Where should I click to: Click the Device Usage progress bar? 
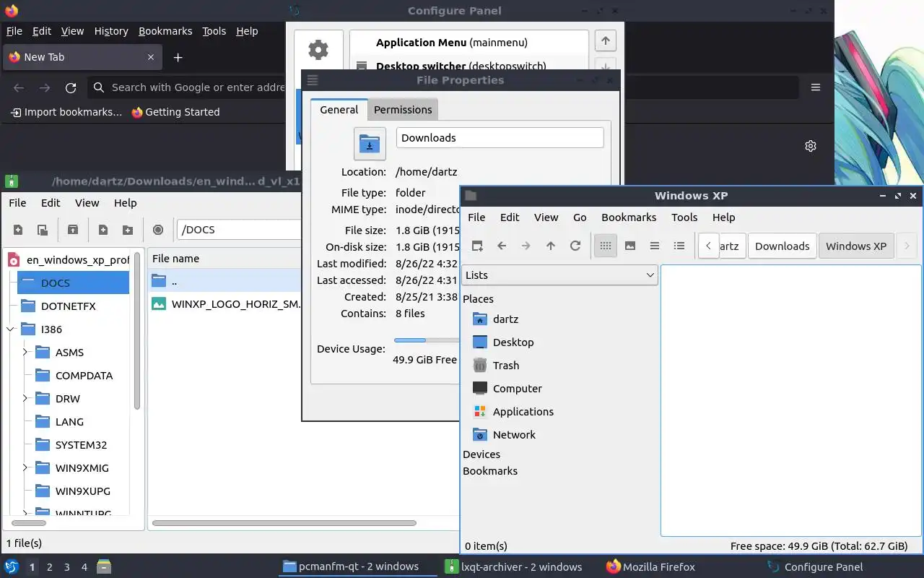tap(427, 340)
